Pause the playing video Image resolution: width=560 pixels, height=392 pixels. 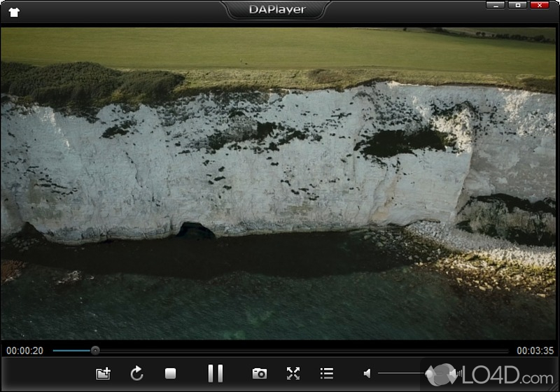point(215,373)
